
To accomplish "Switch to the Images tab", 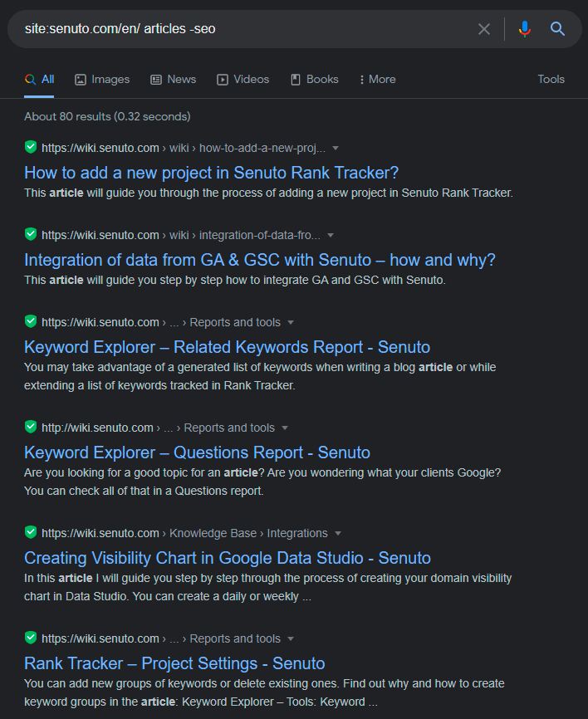I will (102, 80).
